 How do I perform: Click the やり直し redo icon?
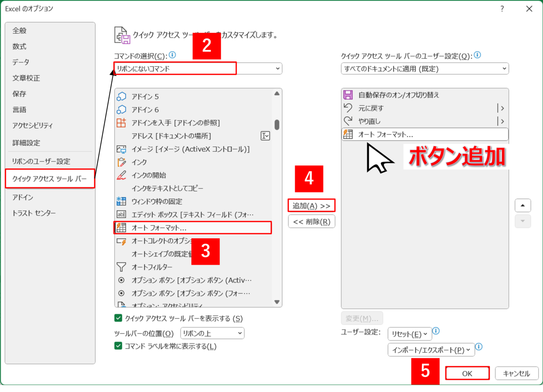click(x=348, y=121)
